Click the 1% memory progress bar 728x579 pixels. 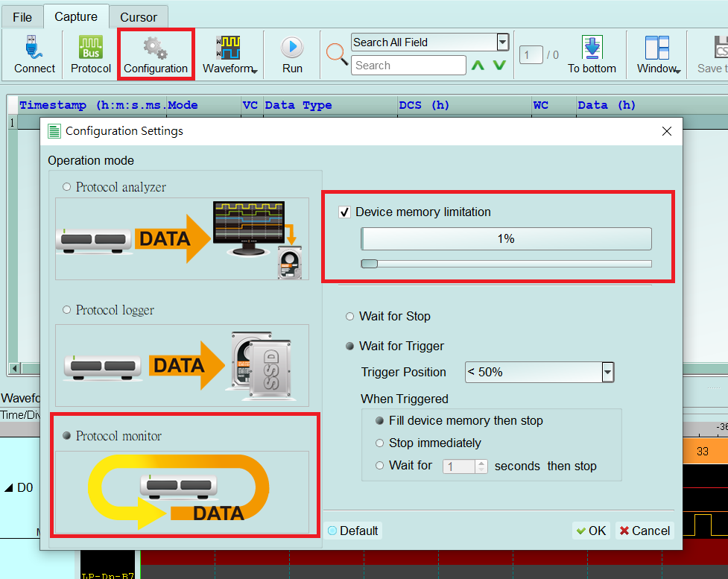[507, 239]
